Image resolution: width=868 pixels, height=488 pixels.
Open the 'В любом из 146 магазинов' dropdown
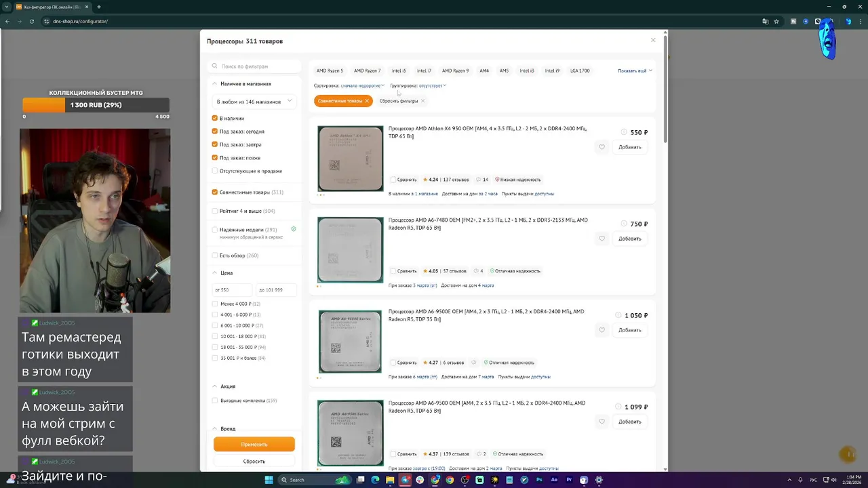pyautogui.click(x=254, y=102)
